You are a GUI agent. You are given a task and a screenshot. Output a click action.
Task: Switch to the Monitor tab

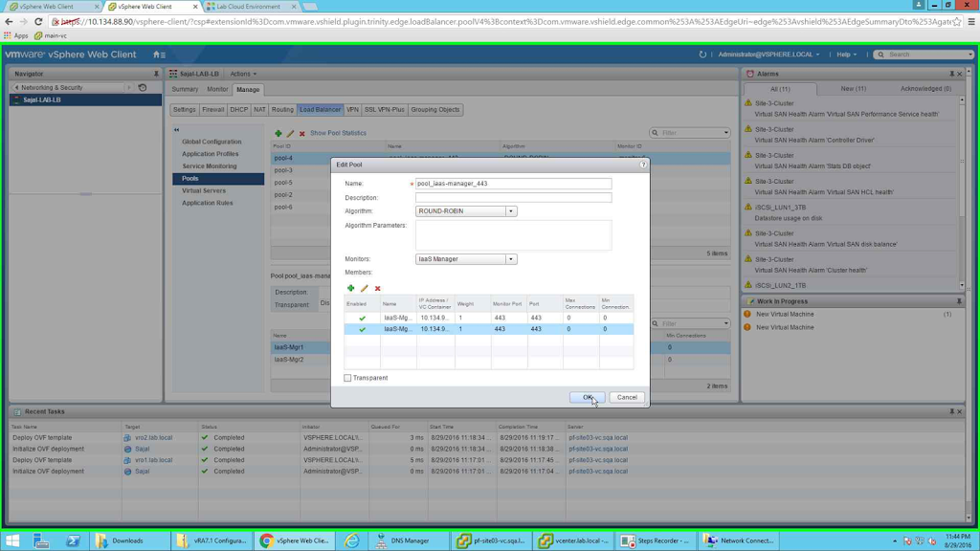point(217,89)
